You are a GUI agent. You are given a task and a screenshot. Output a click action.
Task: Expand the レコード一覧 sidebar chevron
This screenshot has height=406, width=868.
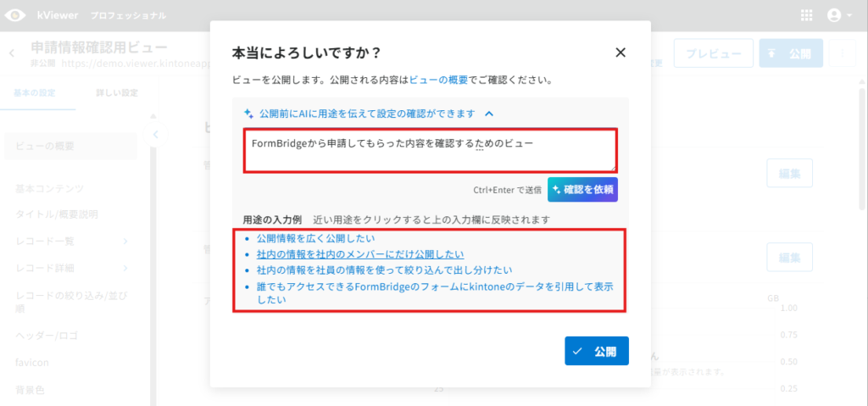[x=125, y=241]
